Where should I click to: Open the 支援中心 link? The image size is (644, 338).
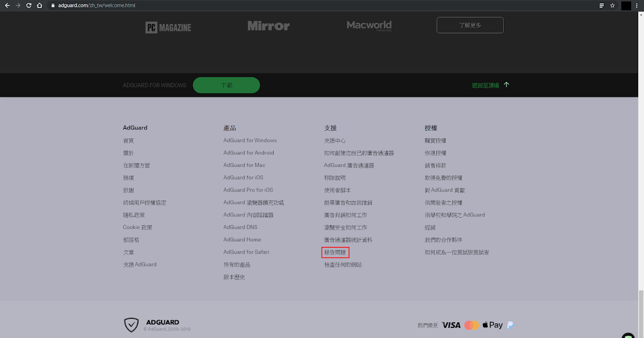click(x=335, y=141)
